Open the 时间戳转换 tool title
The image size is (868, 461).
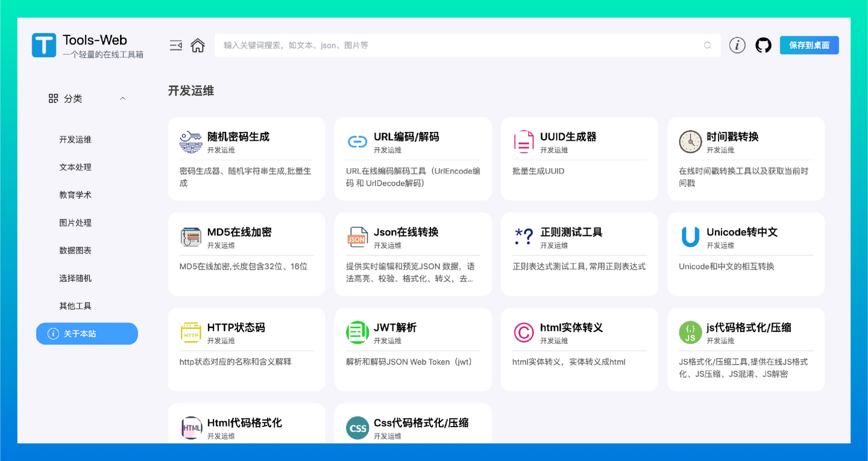[x=732, y=137]
